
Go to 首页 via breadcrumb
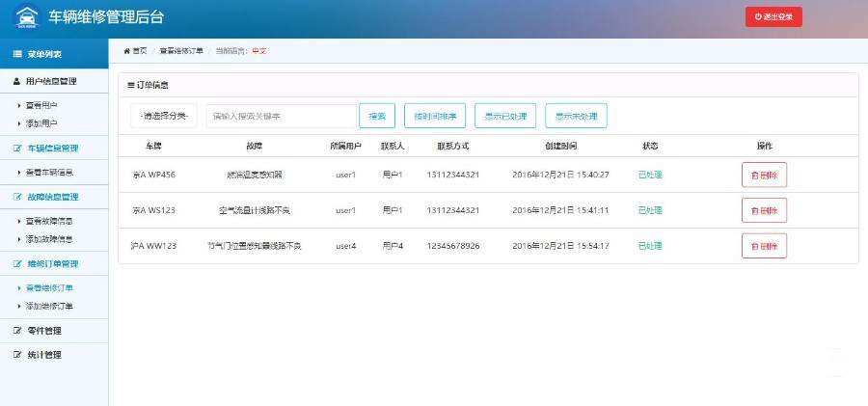(140, 51)
